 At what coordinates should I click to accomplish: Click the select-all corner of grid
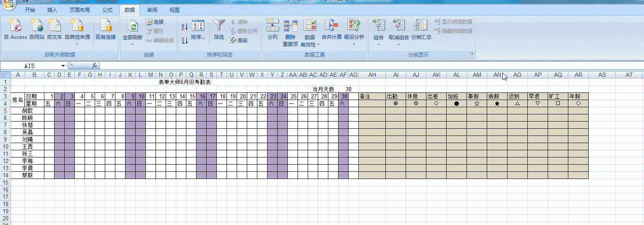point(5,75)
